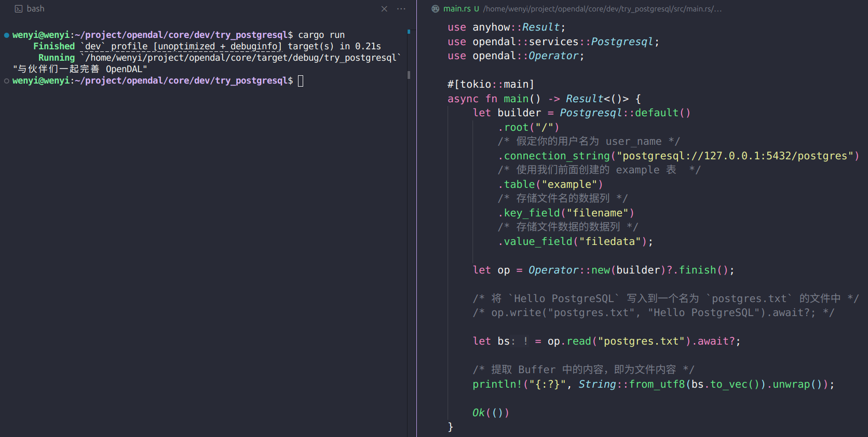
Task: Open terminal more actions ellipsis menu
Action: [x=401, y=9]
